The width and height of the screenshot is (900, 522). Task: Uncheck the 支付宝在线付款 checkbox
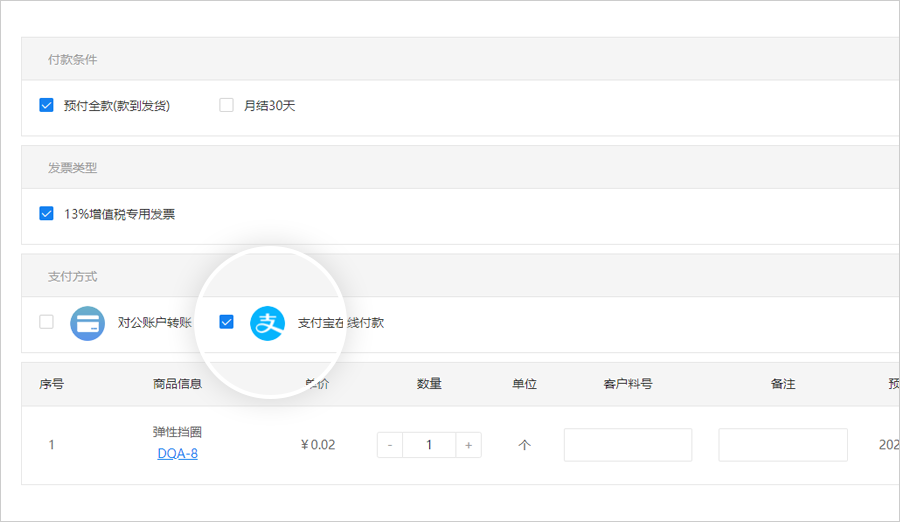pos(226,322)
